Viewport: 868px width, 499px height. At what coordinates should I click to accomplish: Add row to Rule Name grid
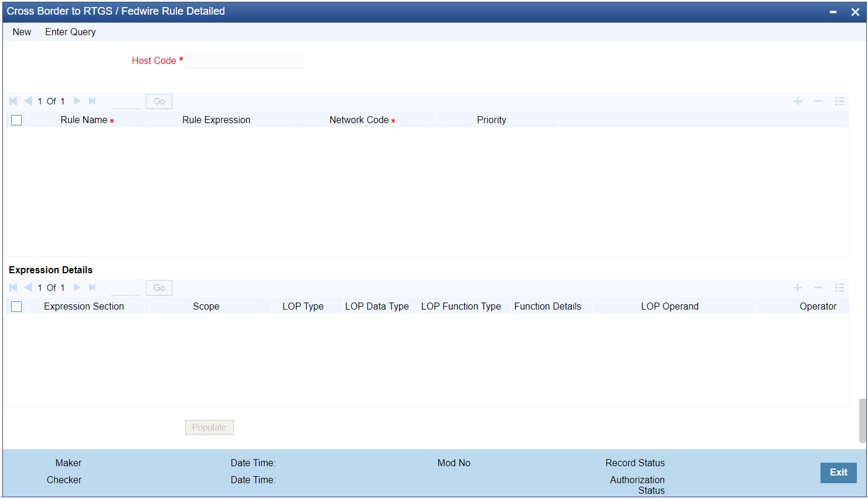tap(798, 101)
